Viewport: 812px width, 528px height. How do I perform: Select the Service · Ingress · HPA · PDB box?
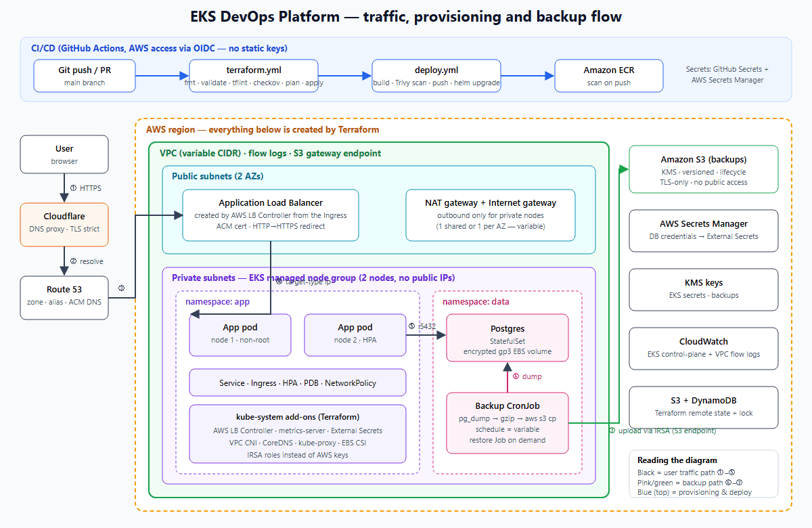(x=298, y=382)
